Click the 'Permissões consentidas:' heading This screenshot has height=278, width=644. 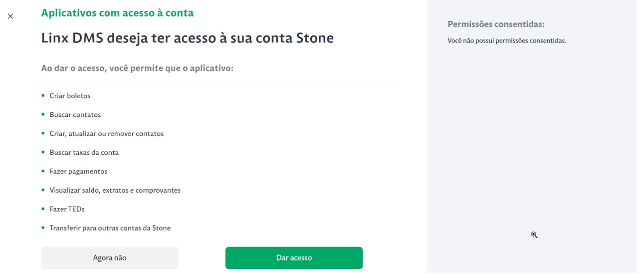(496, 24)
